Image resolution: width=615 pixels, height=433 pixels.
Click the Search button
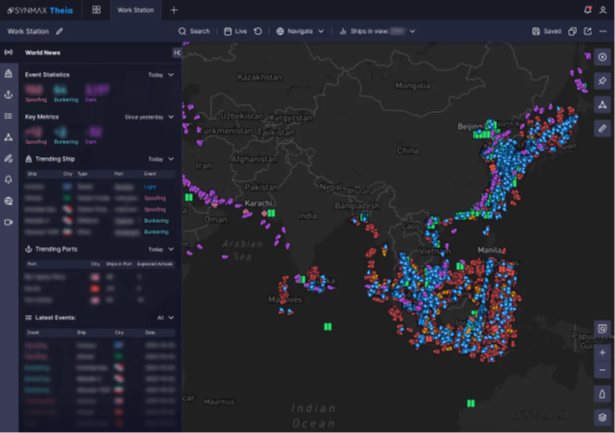coord(194,31)
